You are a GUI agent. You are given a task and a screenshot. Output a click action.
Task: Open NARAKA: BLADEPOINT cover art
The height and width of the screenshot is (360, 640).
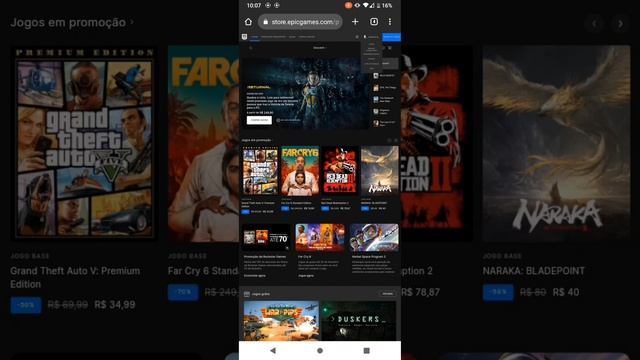pos(380,171)
